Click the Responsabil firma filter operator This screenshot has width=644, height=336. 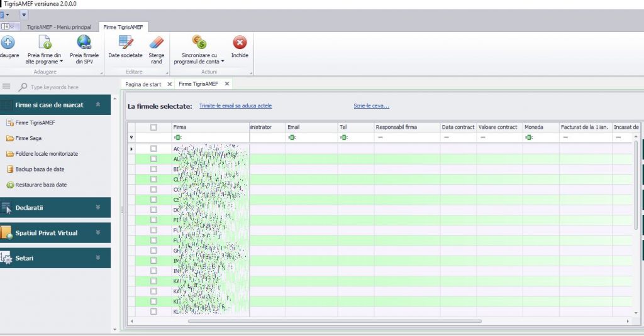click(380, 138)
